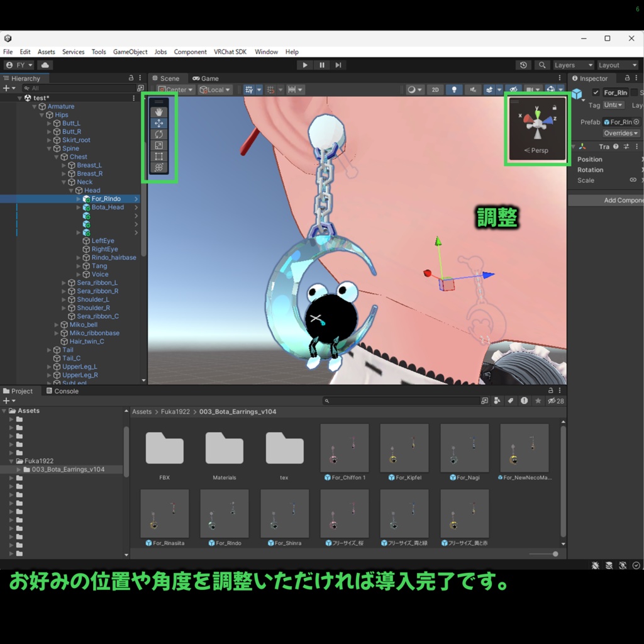Click Fuka1922 in the breadcrumb path
Viewport: 644px width, 644px height.
pyautogui.click(x=175, y=411)
